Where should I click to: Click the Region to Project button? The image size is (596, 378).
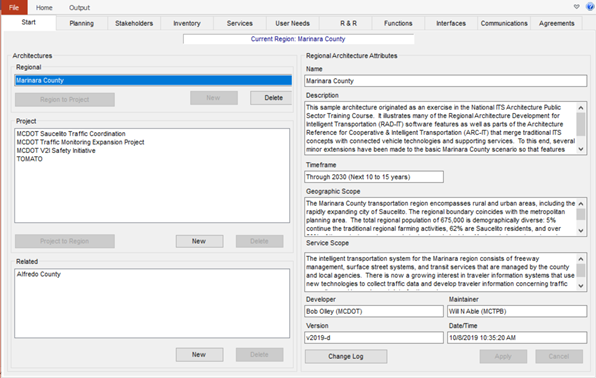coord(65,100)
